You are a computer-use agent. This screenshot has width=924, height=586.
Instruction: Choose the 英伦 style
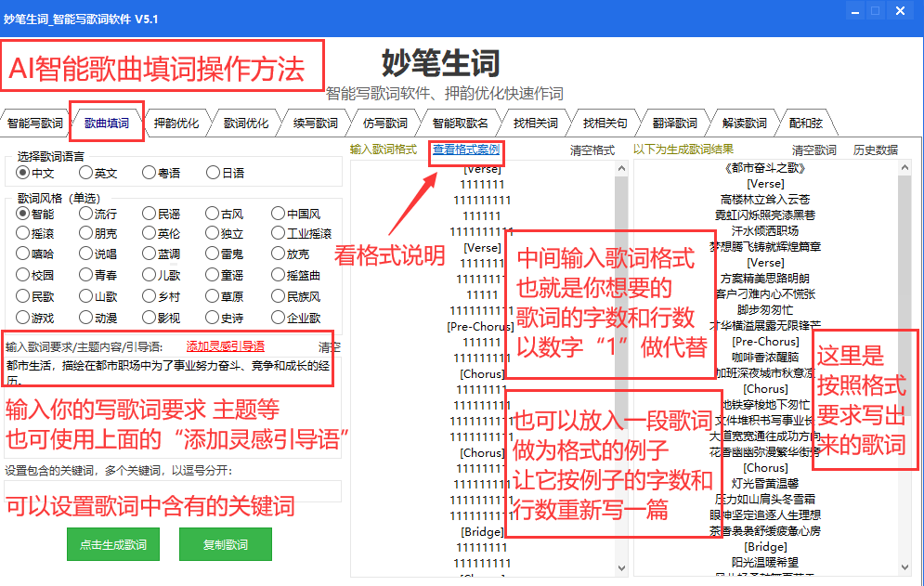pyautogui.click(x=161, y=233)
